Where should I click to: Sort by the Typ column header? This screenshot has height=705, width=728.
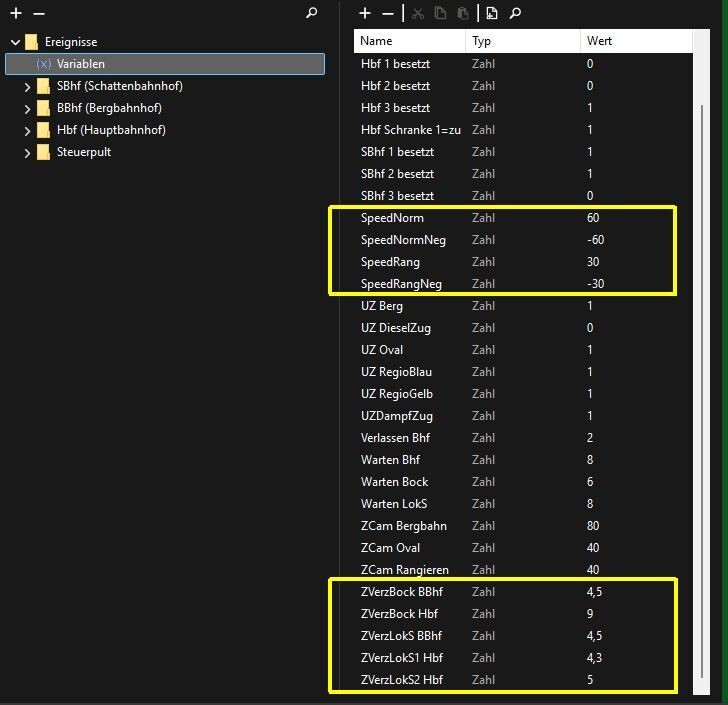(523, 41)
